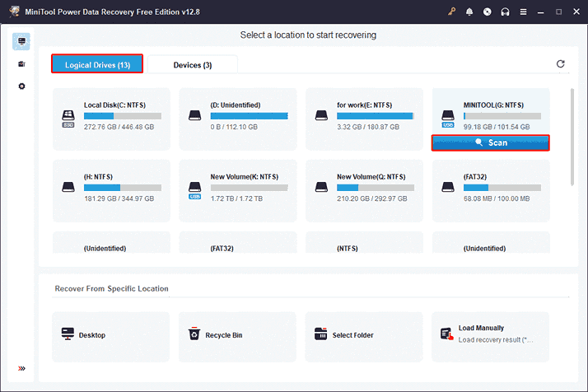This screenshot has height=392, width=588.
Task: Recover from the Desktop location
Action: [x=110, y=337]
